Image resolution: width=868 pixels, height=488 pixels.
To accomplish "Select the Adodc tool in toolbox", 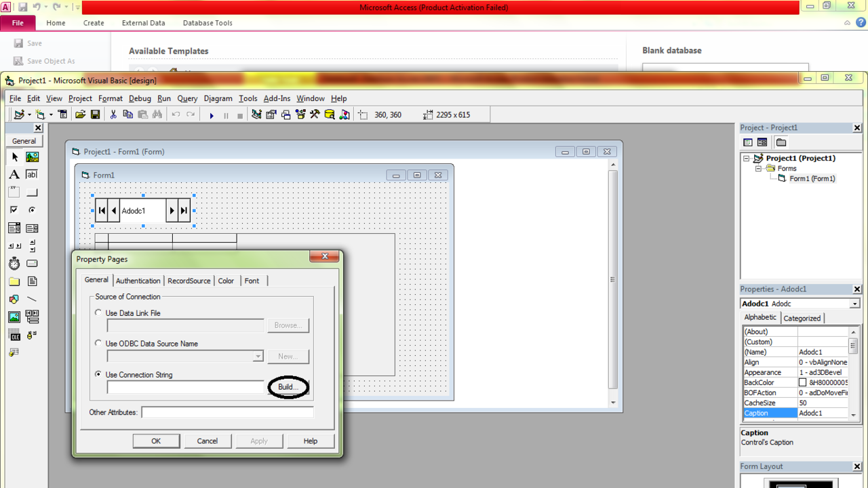I will pyautogui.click(x=32, y=334).
